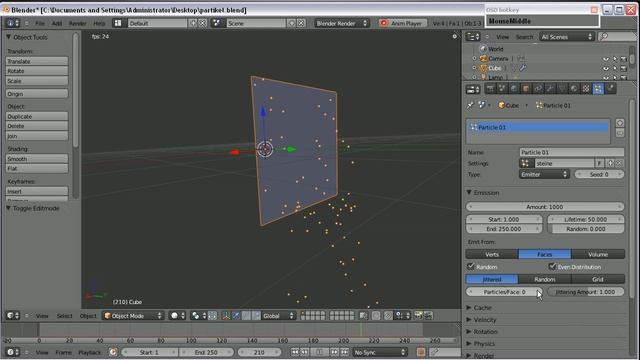Viewport: 640px width, 360px height.
Task: Click the Join button
Action: (37, 136)
